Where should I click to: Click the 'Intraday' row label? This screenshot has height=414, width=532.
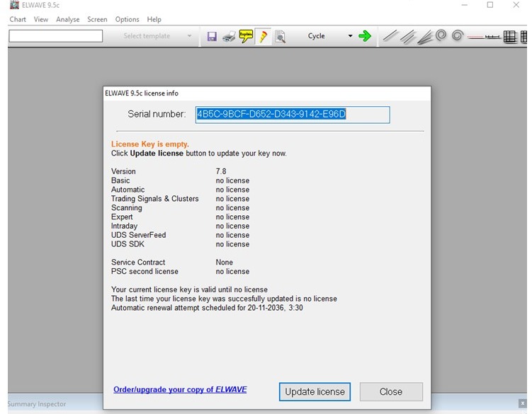tap(124, 226)
